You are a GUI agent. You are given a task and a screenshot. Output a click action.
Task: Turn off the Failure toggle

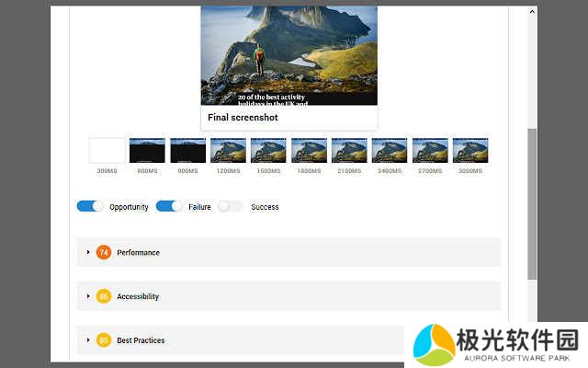(169, 207)
